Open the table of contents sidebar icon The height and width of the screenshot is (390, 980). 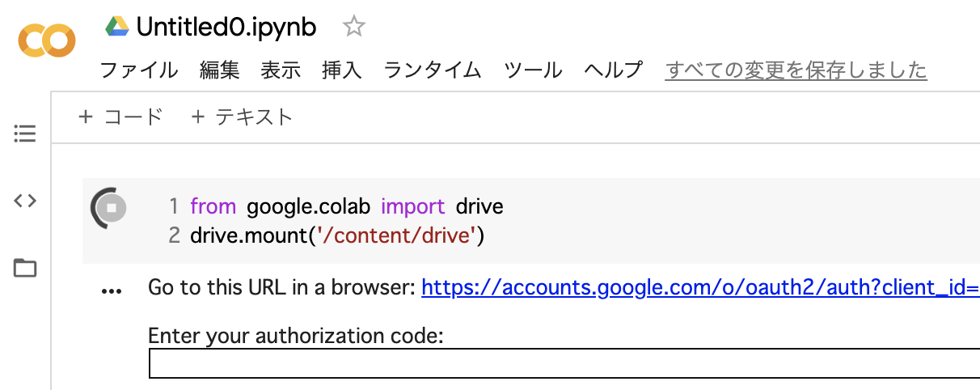(x=25, y=134)
